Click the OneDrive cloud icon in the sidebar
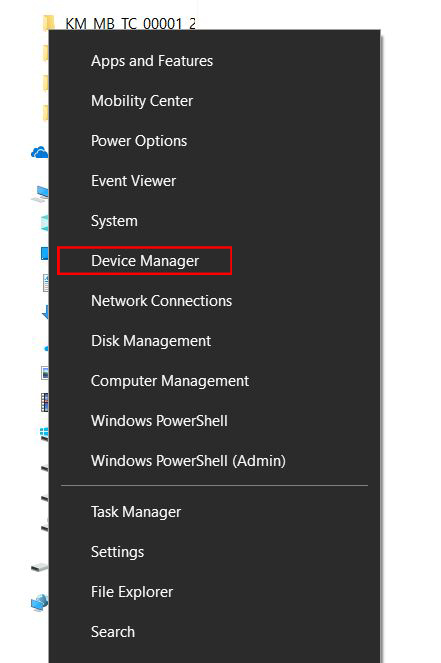 tap(40, 152)
